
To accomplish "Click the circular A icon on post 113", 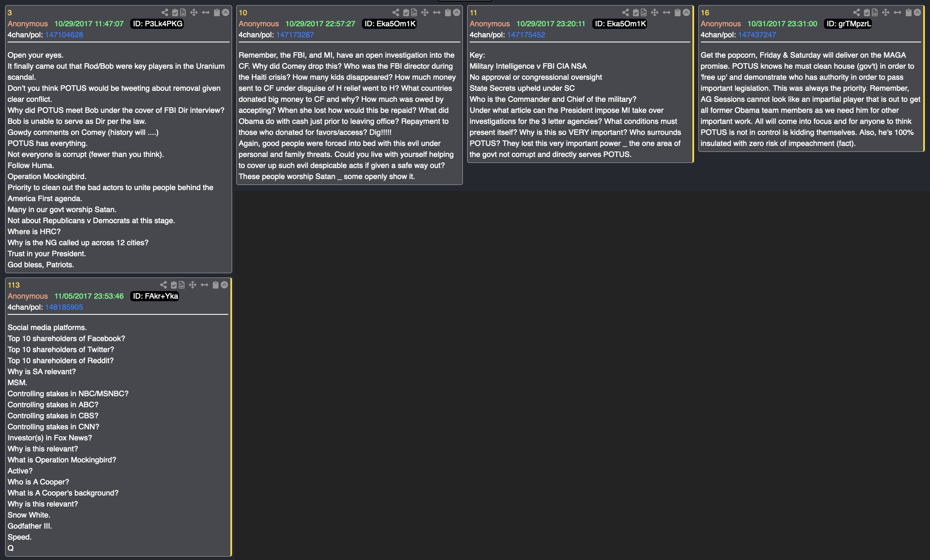I will [224, 285].
